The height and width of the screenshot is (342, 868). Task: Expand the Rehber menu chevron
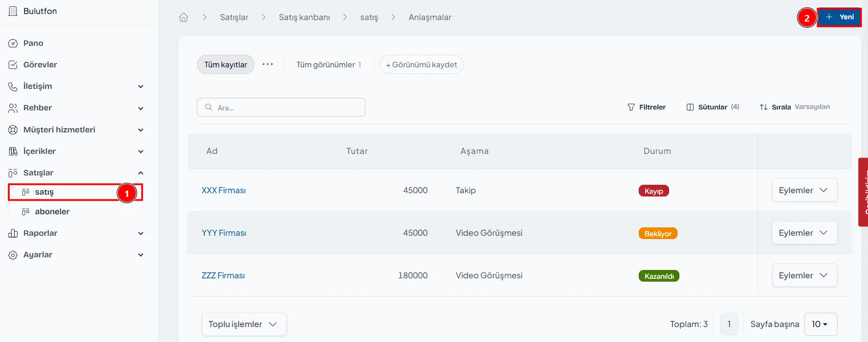click(x=141, y=108)
